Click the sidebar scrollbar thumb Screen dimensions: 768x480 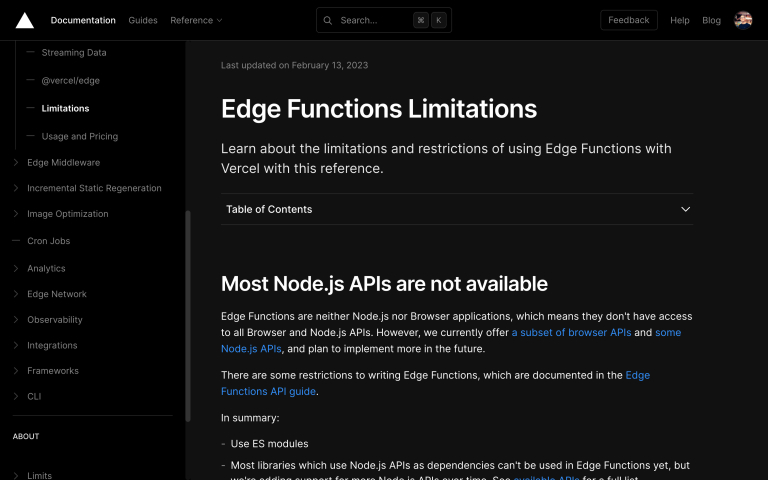(x=188, y=316)
